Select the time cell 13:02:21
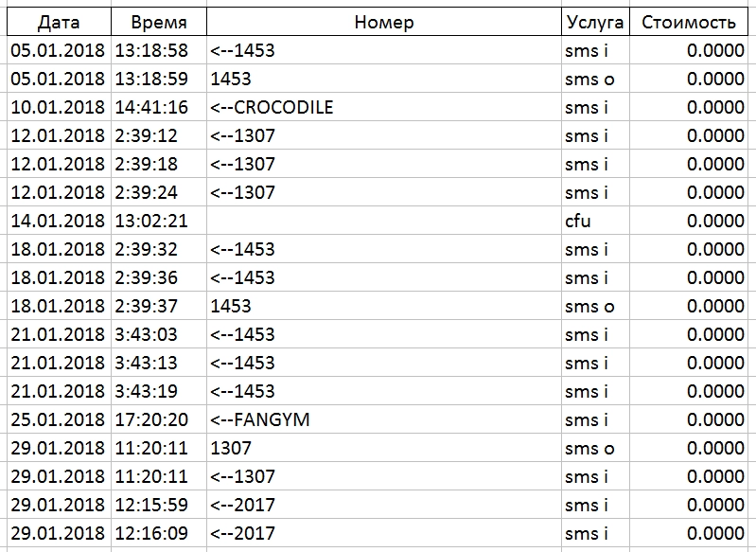Image resolution: width=756 pixels, height=552 pixels. click(151, 221)
